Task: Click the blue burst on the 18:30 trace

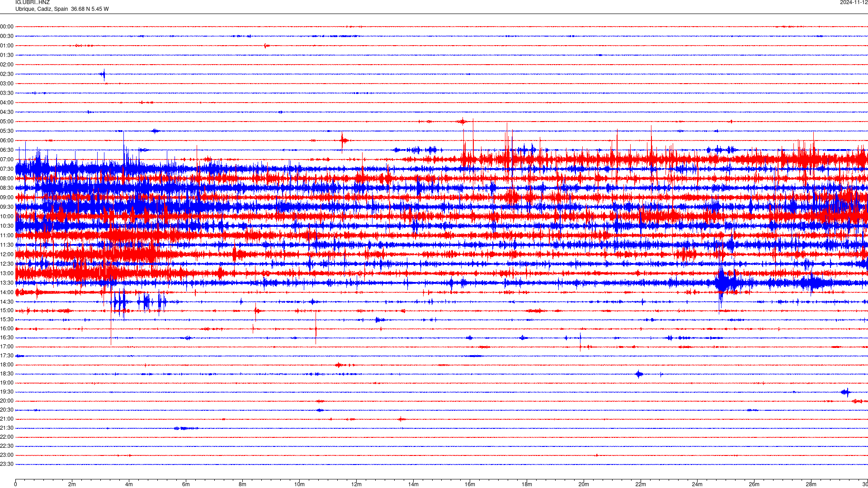Action: pos(639,374)
